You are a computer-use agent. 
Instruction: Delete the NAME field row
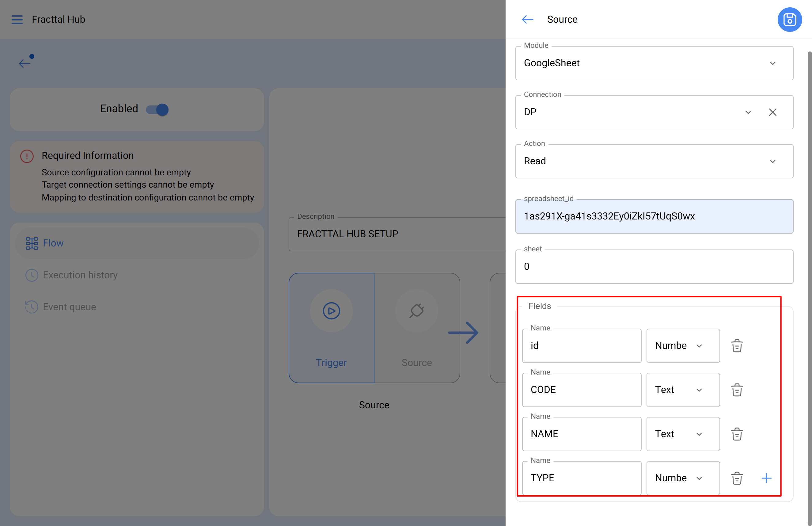pyautogui.click(x=737, y=434)
